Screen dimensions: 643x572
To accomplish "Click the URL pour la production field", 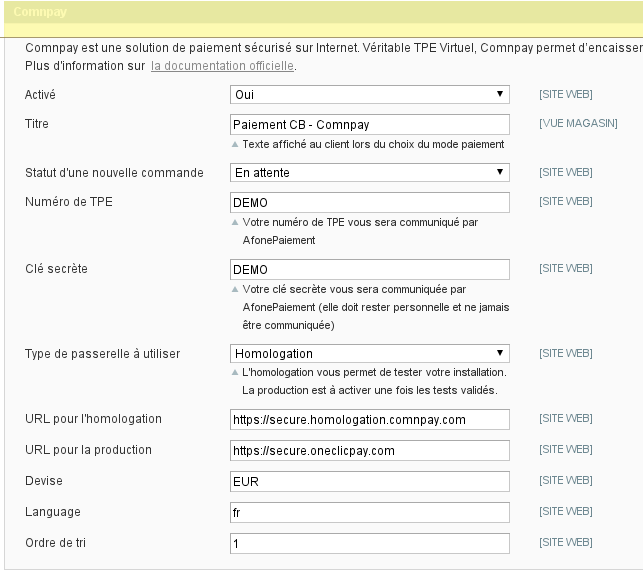I will pos(369,451).
